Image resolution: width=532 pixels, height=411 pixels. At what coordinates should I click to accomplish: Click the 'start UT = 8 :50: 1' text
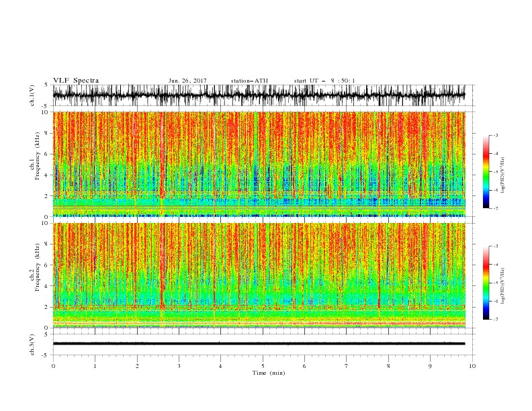point(324,81)
